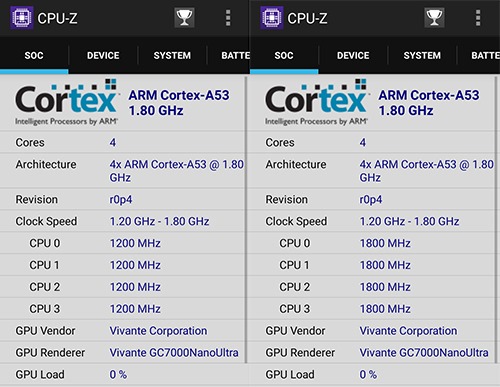
Task: Open the trophy icon in left CPU-Z window
Action: (x=184, y=18)
